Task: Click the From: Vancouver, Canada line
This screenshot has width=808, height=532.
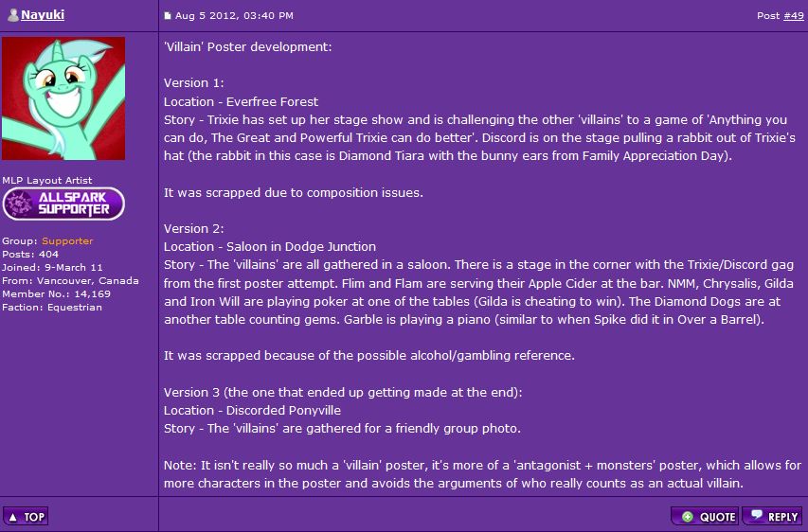Action: 70,280
